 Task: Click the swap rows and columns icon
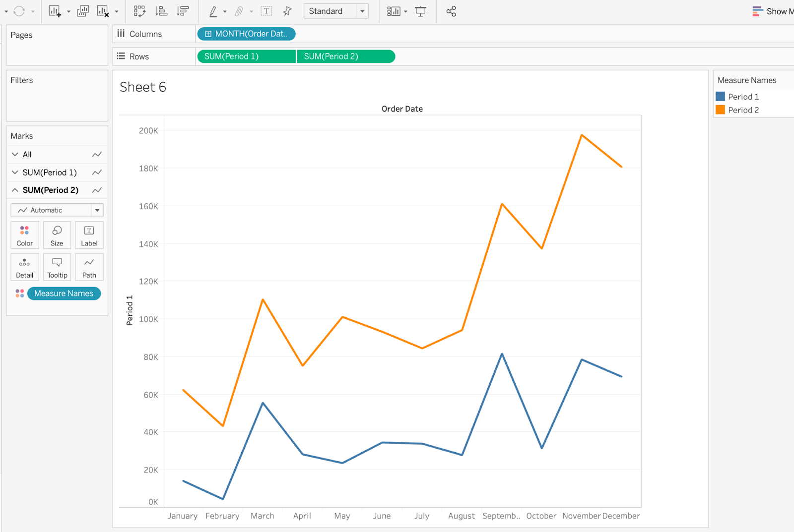[x=139, y=11]
